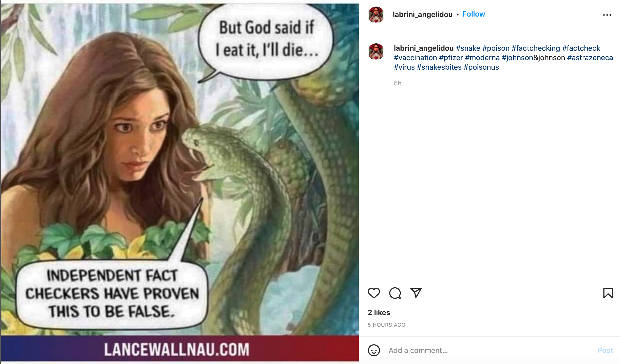Open the emoji picker smiley icon

(374, 350)
